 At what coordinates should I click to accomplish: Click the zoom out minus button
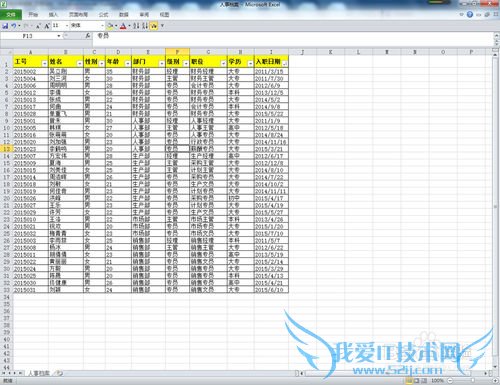[450, 380]
